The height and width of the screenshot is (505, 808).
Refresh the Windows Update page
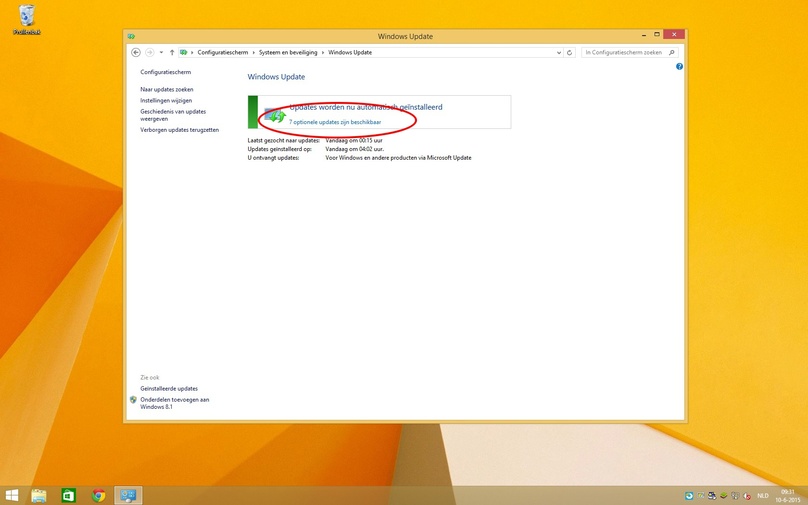(569, 53)
